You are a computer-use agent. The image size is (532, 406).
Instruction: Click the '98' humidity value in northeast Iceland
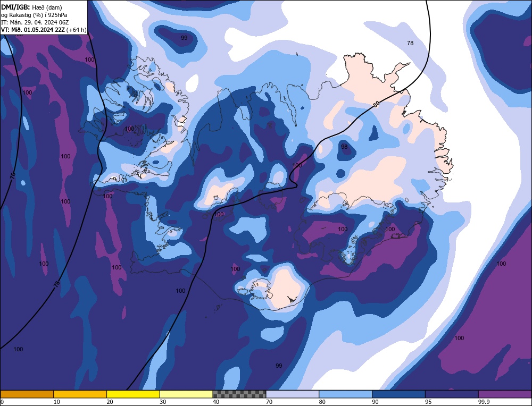coord(344,147)
